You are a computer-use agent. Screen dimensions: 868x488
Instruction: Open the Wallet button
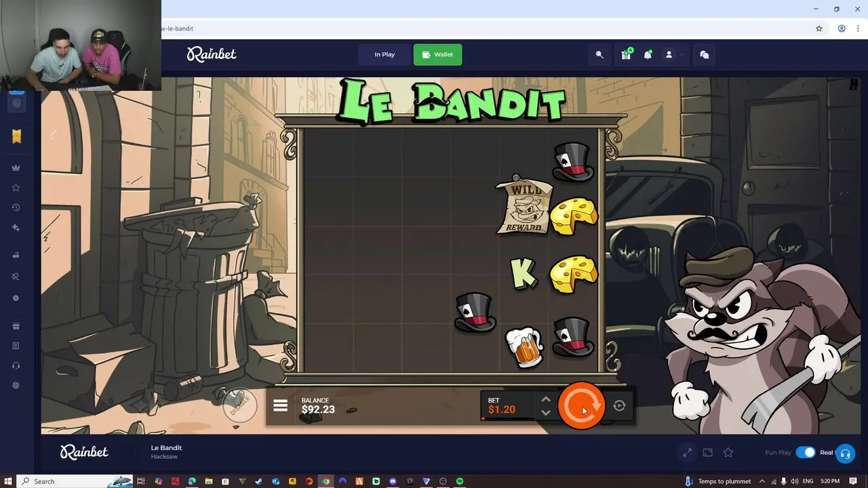[x=437, y=55]
